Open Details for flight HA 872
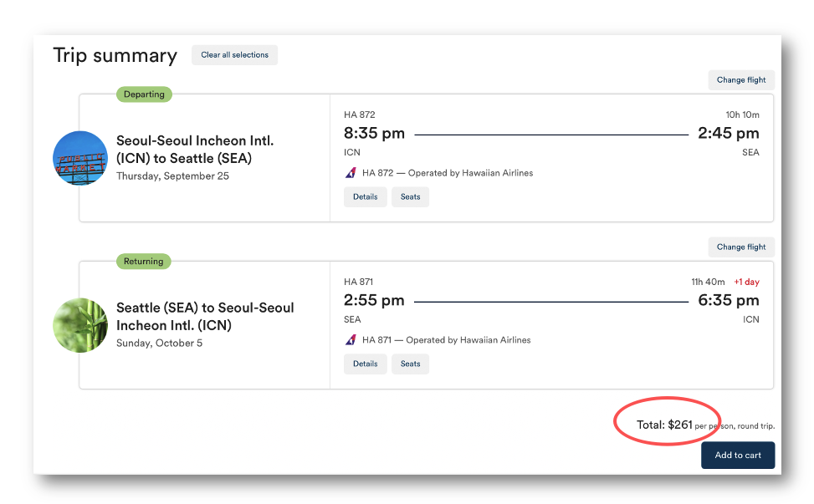This screenshot has height=504, width=814. point(365,197)
